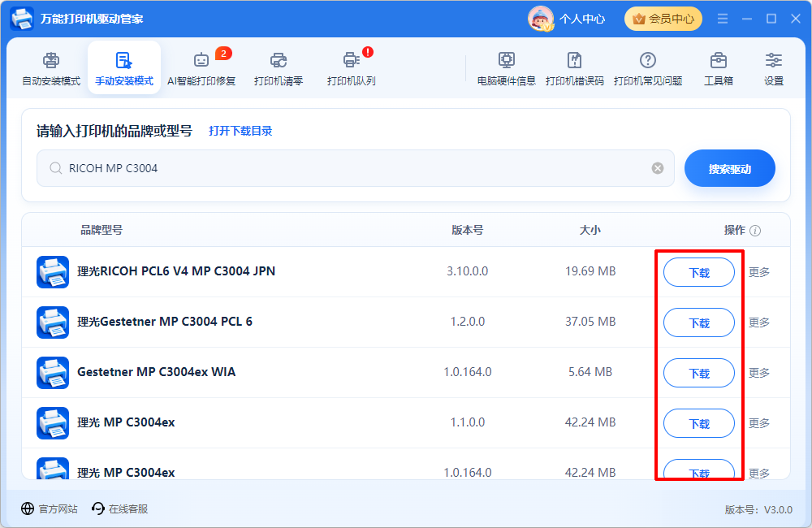Screen dimensions: 812x528
Task: Select the 手动安装模式 tab
Action: [x=124, y=68]
